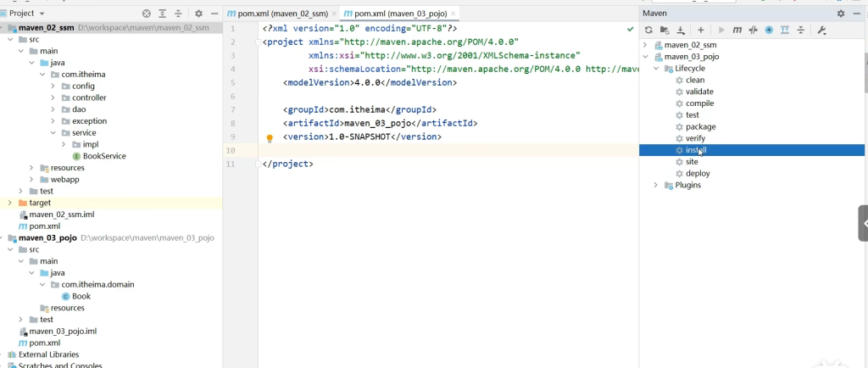Expand the Plugins node in Maven panel
Image resolution: width=868 pixels, height=368 pixels.
pos(656,185)
